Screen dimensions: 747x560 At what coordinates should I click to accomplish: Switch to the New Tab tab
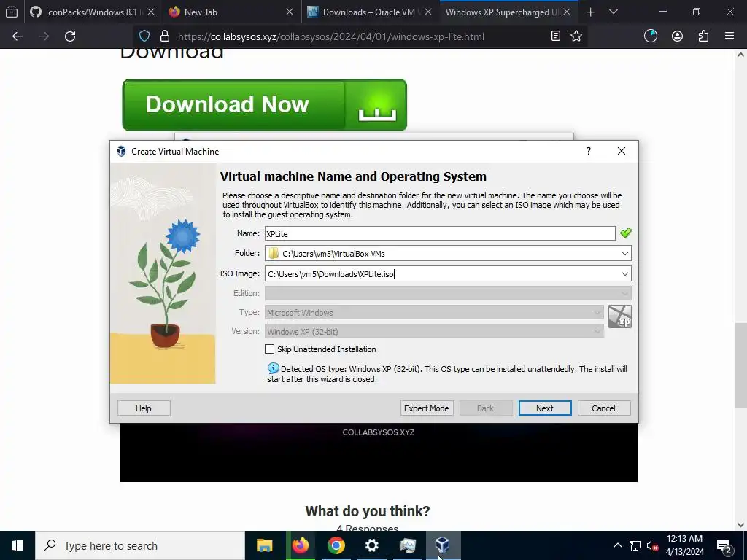coord(231,12)
